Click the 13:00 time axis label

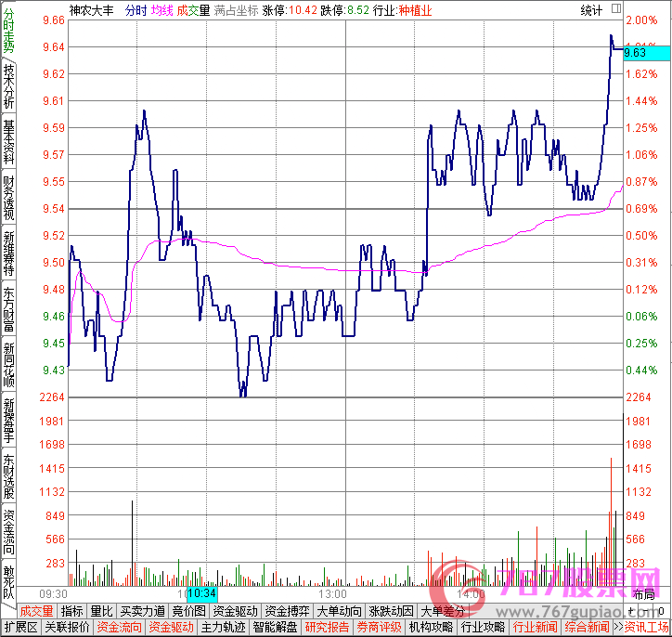pyautogui.click(x=332, y=594)
